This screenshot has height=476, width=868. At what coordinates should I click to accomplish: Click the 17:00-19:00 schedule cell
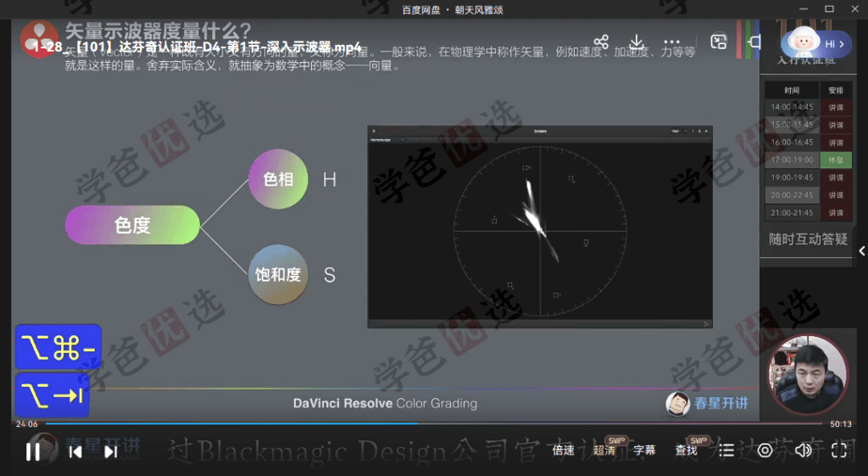792,160
